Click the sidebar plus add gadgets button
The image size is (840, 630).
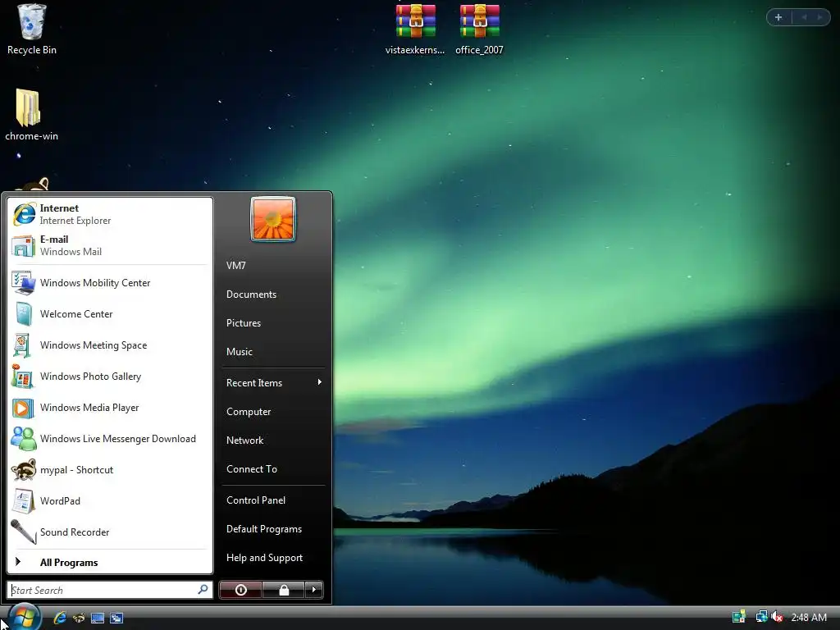pyautogui.click(x=778, y=17)
